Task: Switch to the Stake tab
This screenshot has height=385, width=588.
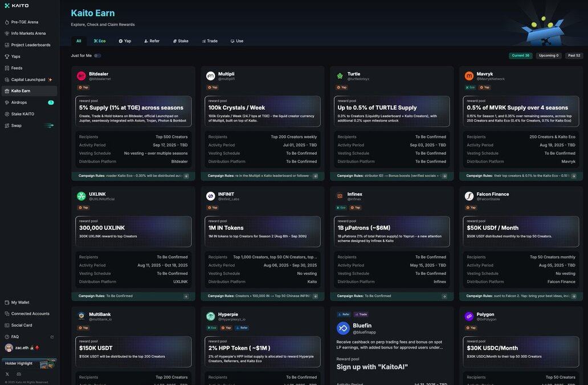Action: tap(181, 41)
